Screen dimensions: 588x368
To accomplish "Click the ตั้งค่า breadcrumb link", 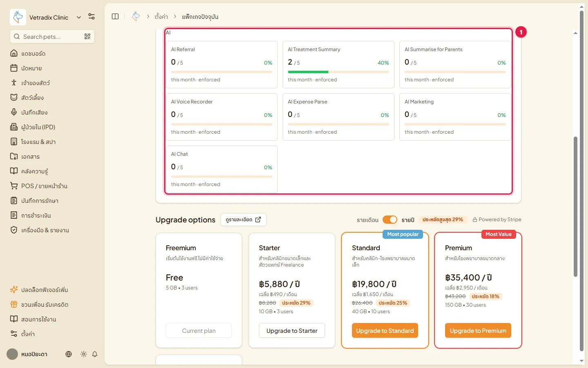I will 161,17.
